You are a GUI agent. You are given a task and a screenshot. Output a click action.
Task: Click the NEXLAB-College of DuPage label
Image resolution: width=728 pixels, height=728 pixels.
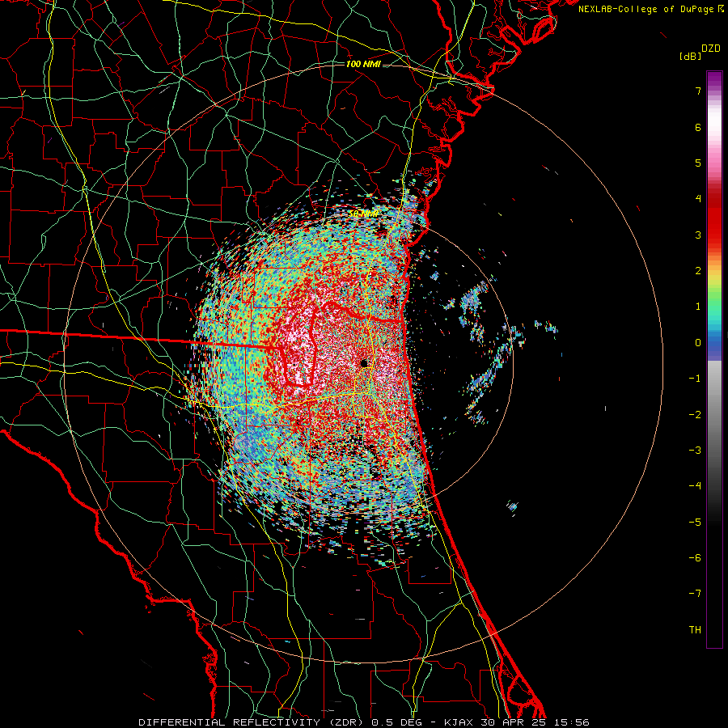click(x=650, y=9)
